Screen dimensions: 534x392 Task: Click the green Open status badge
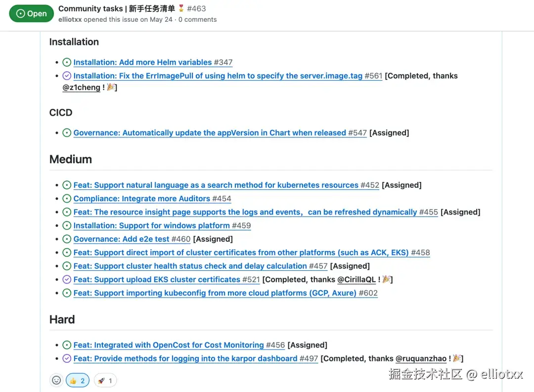31,13
